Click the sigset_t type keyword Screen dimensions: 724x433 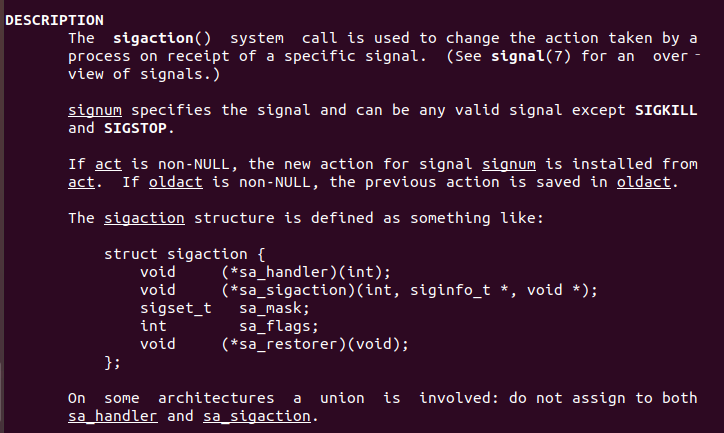[176, 308]
